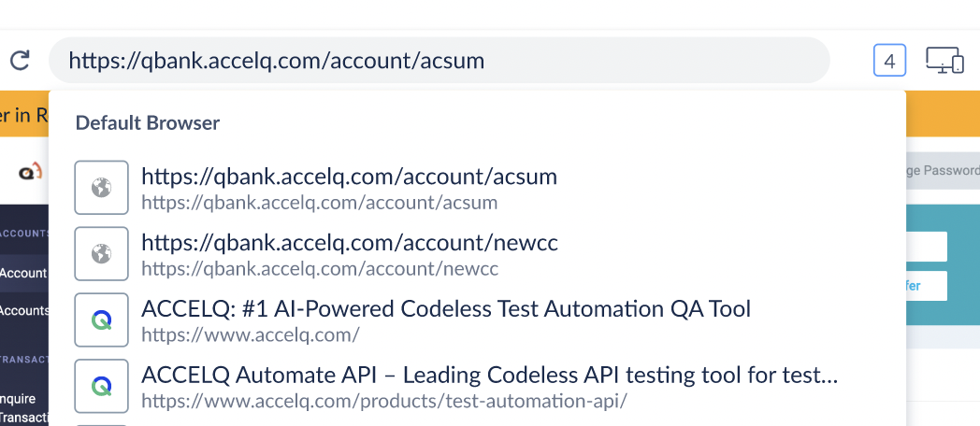This screenshot has width=980, height=426.
Task: Click gray newcc URL under second suggestion
Action: [320, 269]
